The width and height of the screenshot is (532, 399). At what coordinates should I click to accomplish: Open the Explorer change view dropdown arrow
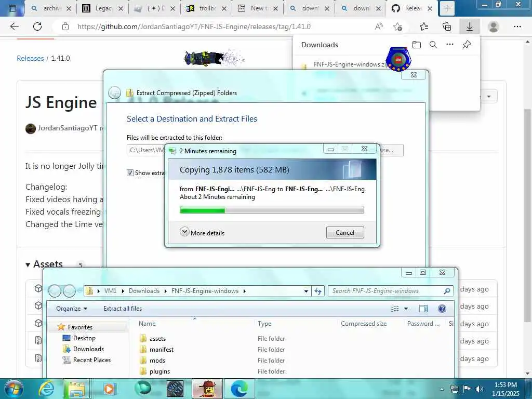[x=406, y=309]
